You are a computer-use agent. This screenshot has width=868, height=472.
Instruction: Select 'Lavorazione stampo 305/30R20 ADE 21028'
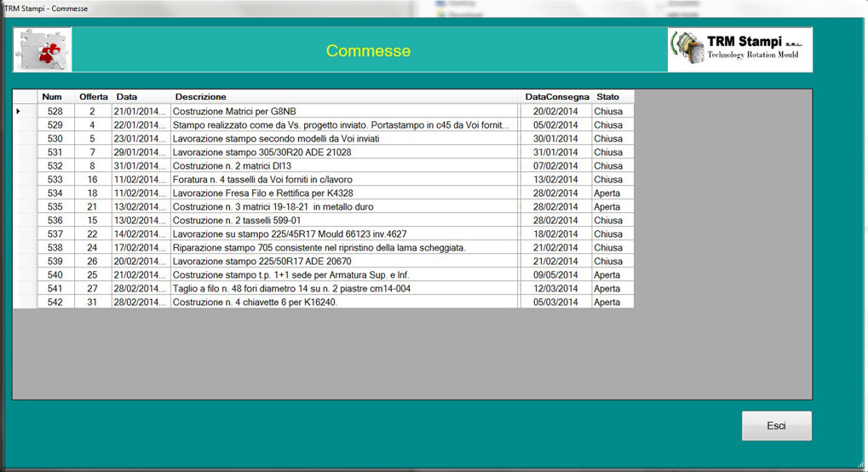click(x=346, y=152)
